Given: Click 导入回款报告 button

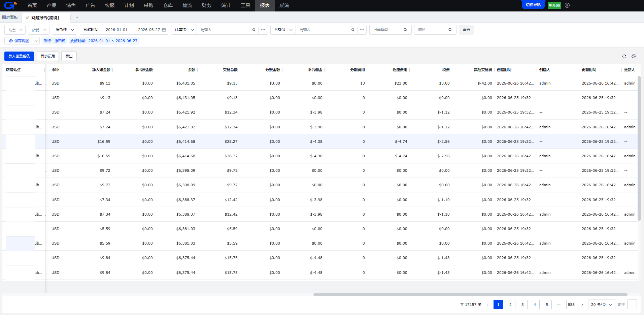Looking at the screenshot, I should 19,56.
